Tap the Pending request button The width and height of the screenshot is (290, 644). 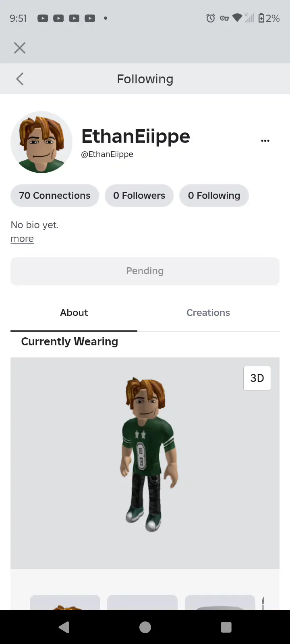[145, 271]
